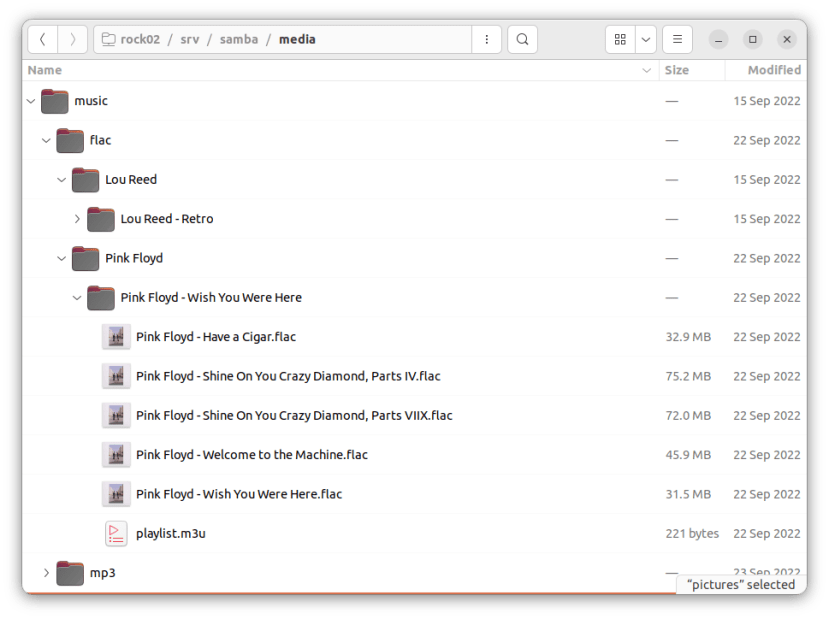Image resolution: width=829 pixels, height=619 pixels.
Task: Select Pink Floyd - Have a Cigar.flac
Action: coord(216,337)
